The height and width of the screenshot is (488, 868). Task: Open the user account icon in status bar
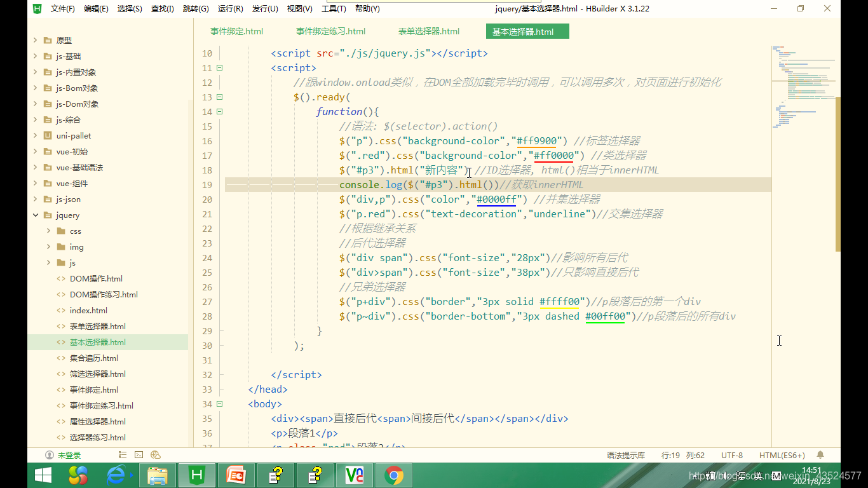tap(50, 455)
